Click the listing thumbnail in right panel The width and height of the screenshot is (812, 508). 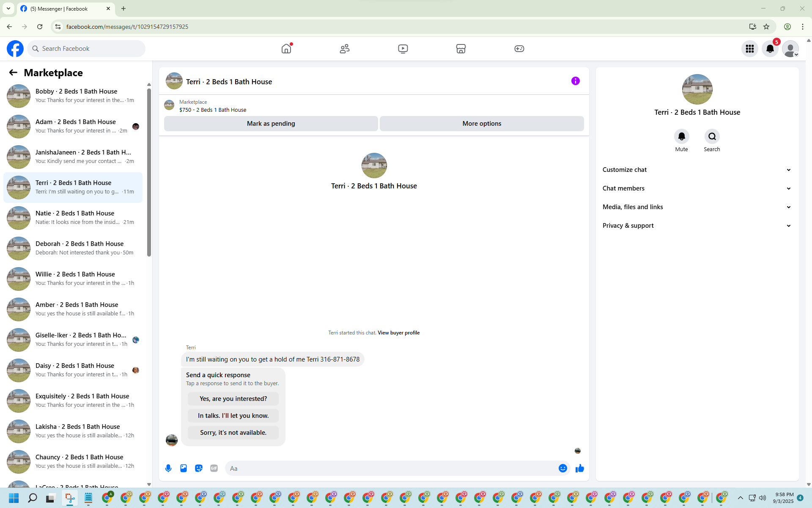(697, 89)
